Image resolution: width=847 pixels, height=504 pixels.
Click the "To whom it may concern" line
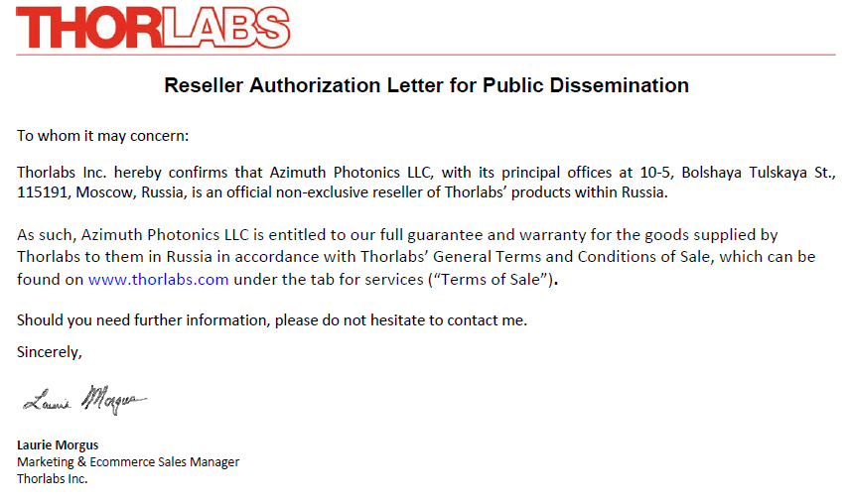(102, 136)
